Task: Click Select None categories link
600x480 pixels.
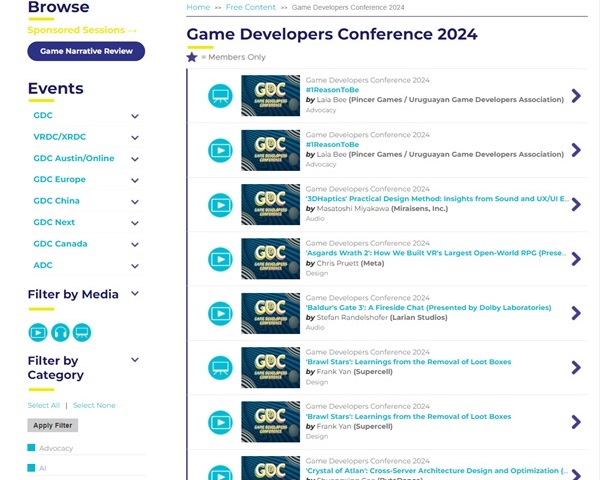Action: (94, 405)
